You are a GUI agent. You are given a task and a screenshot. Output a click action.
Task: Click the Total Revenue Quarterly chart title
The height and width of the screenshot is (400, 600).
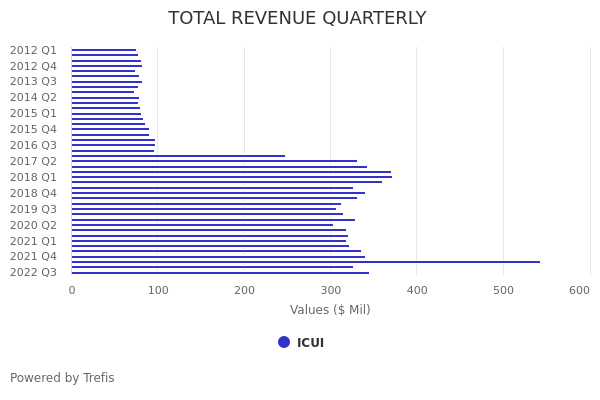(x=297, y=19)
